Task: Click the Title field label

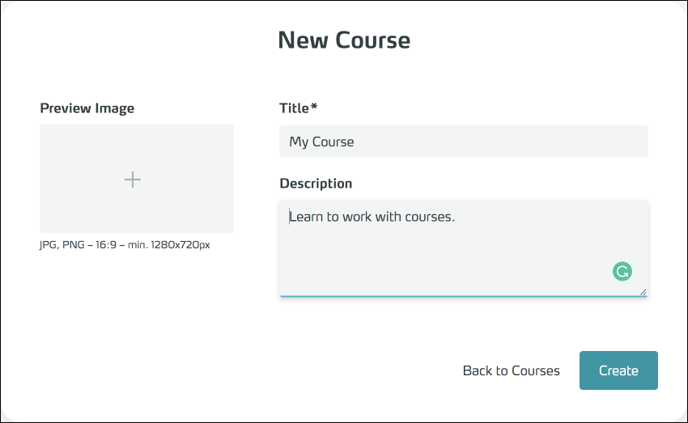Action: (x=295, y=108)
